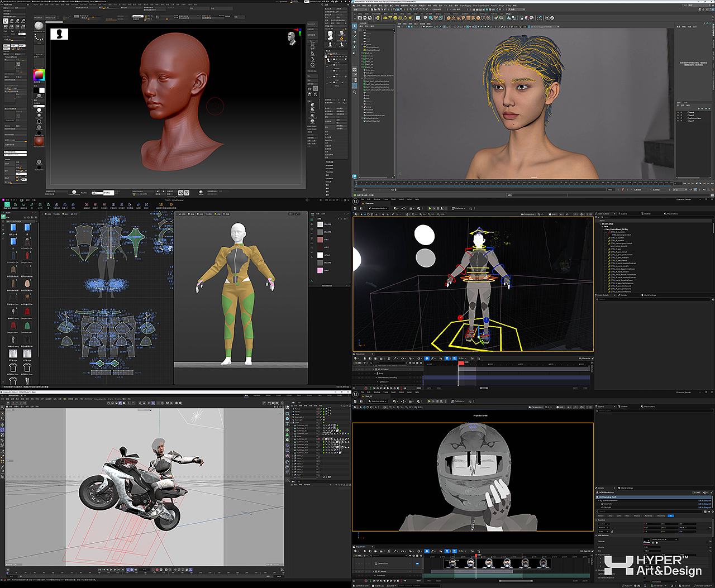Viewport: 715px width, 588px height.
Task: Open the current brush sphere thumbnail in ZBrush
Action: [x=39, y=26]
